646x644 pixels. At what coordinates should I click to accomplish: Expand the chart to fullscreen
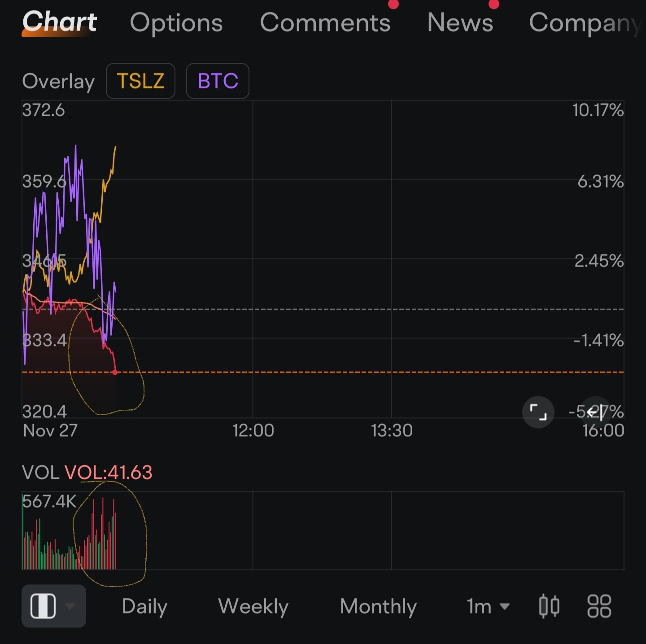point(538,412)
